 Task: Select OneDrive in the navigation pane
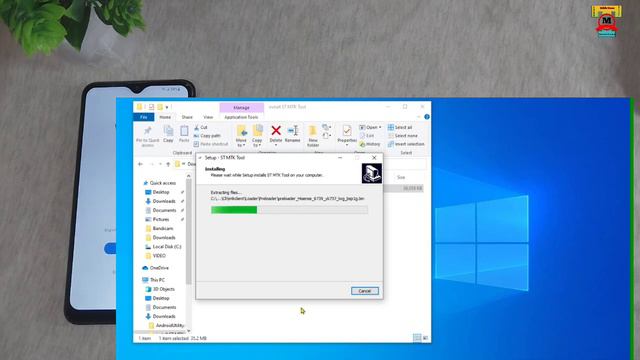coord(156,268)
